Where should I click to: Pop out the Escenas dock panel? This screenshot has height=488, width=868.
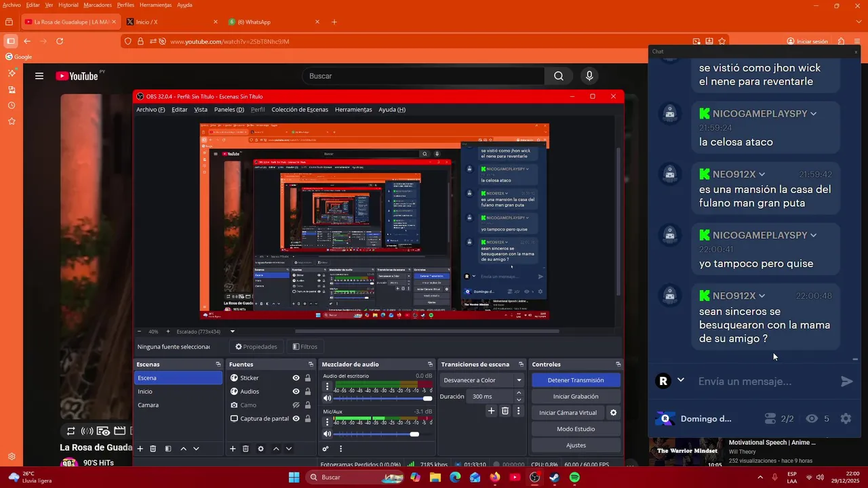point(218,365)
